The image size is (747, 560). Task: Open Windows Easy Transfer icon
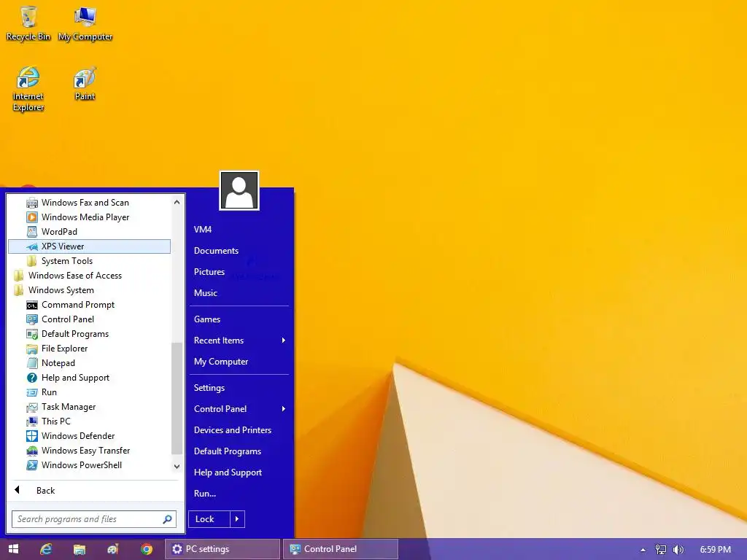pos(32,451)
